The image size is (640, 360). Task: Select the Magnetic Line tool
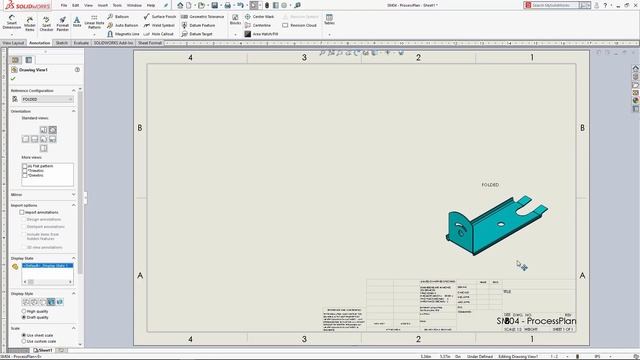coord(123,34)
